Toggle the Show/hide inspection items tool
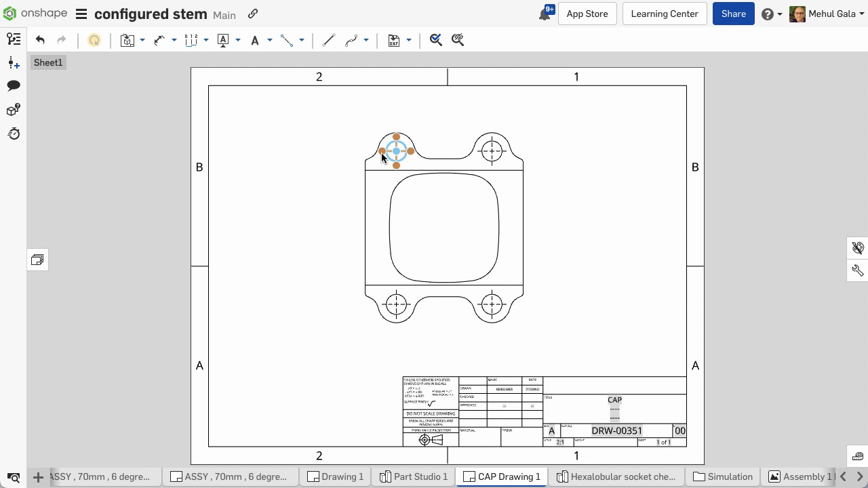This screenshot has width=868, height=488. [458, 41]
